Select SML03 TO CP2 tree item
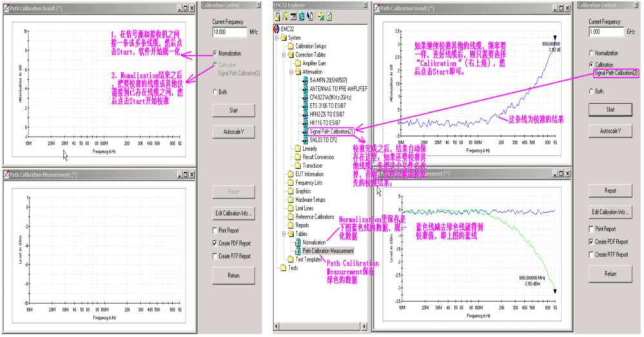Screen dimensions: 644x337 (x=324, y=140)
